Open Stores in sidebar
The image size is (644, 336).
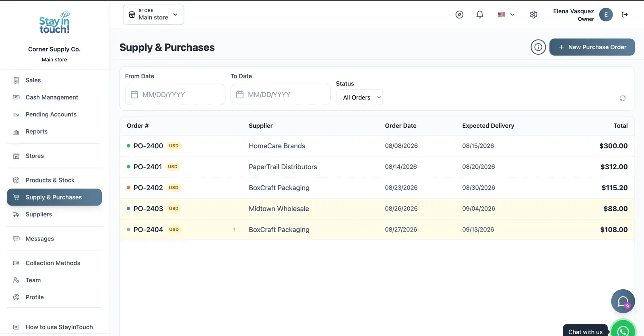(54, 156)
